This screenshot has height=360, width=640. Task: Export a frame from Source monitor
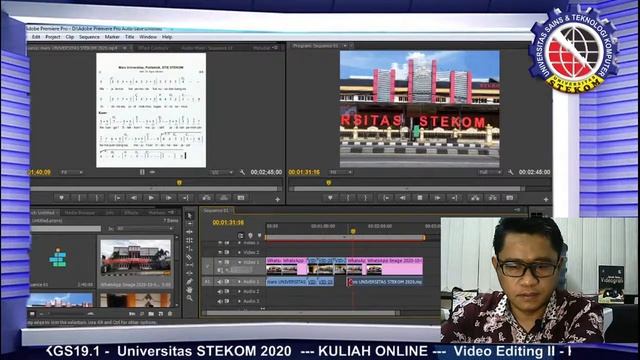coord(241,198)
